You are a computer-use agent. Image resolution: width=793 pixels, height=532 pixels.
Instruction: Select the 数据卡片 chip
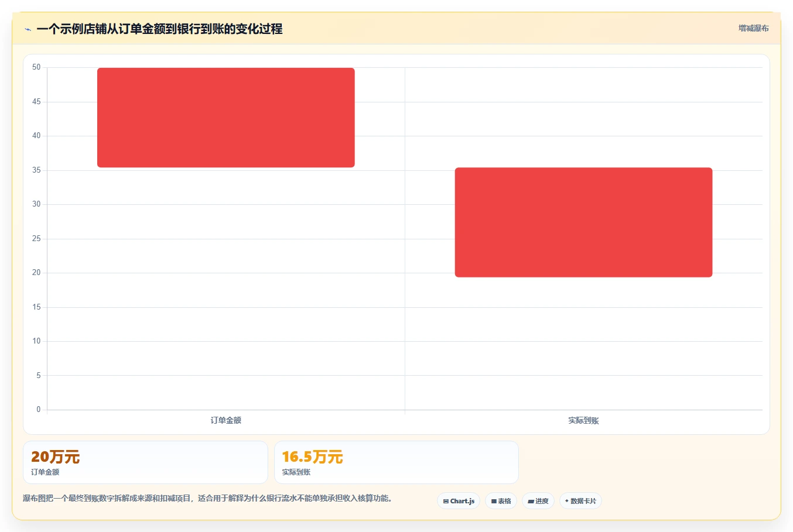pyautogui.click(x=580, y=501)
